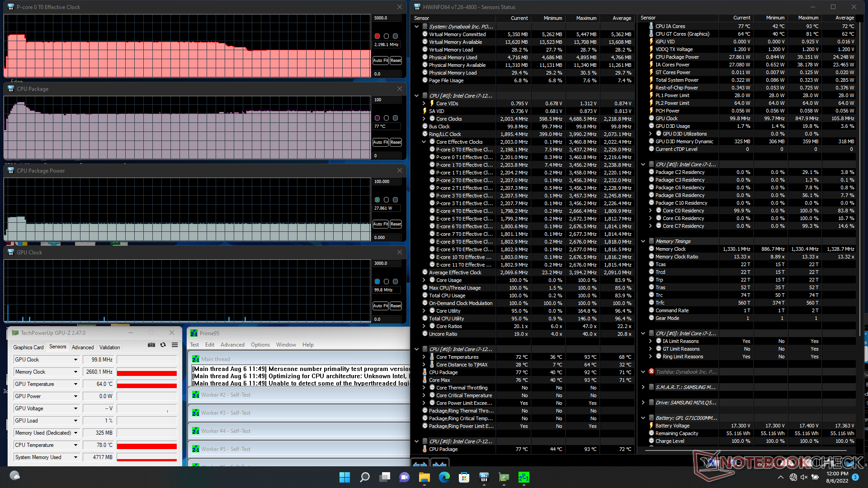This screenshot has height=488, width=868.
Task: Expand S.M.A.R.T.: SAMSUNG sensor group
Action: [643, 387]
